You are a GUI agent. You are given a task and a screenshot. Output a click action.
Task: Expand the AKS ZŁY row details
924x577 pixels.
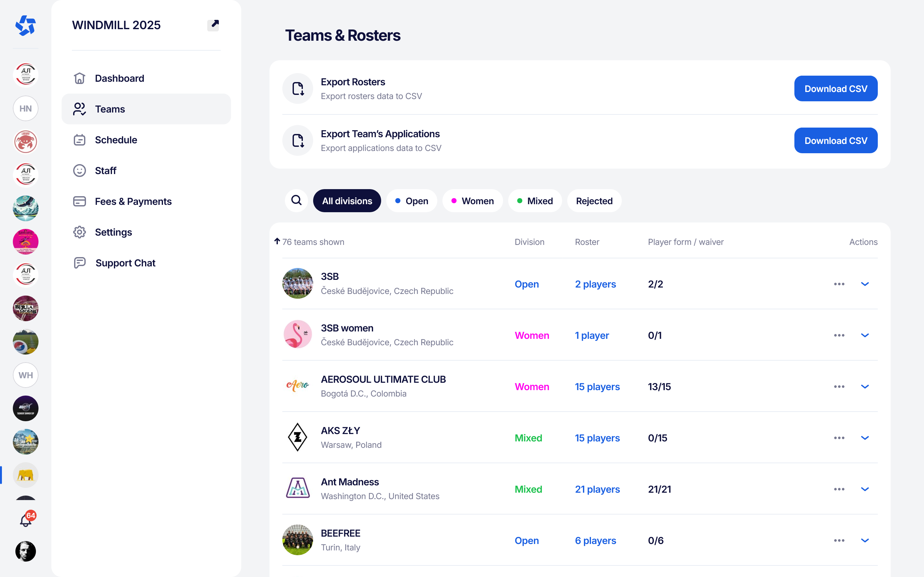[x=865, y=438]
